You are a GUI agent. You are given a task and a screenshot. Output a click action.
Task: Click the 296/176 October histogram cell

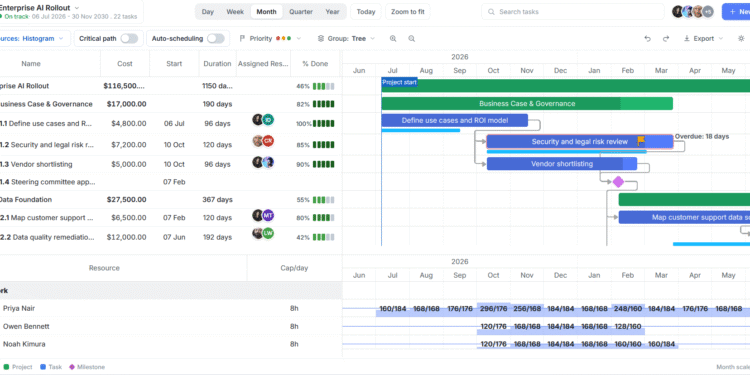[x=493, y=309]
